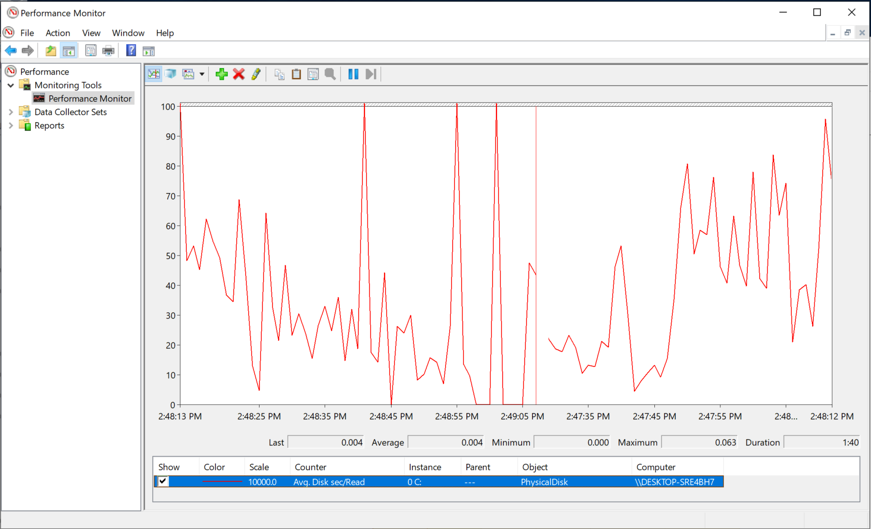Open graph Properties icon in graph toolbar

[313, 74]
